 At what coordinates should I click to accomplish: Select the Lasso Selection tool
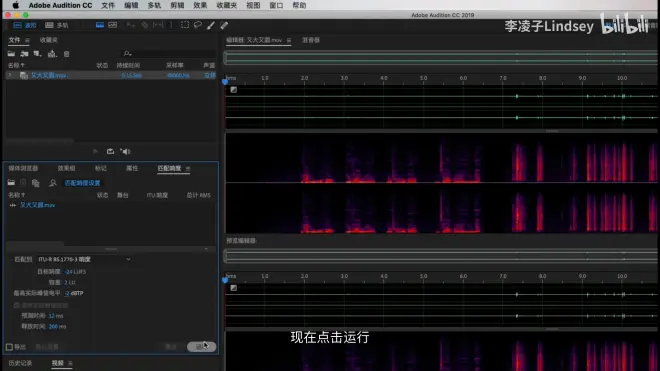(x=197, y=25)
